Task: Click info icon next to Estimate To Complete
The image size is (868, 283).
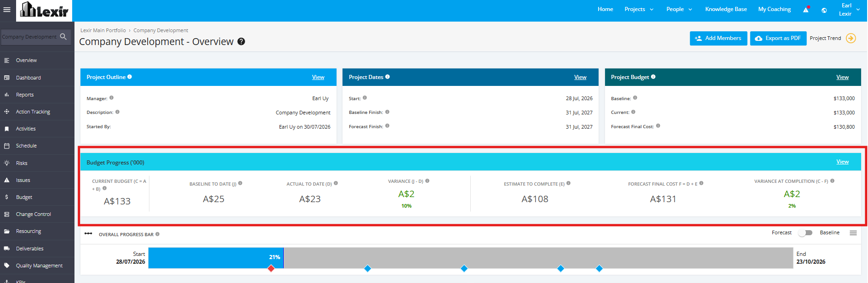Action: (x=568, y=183)
